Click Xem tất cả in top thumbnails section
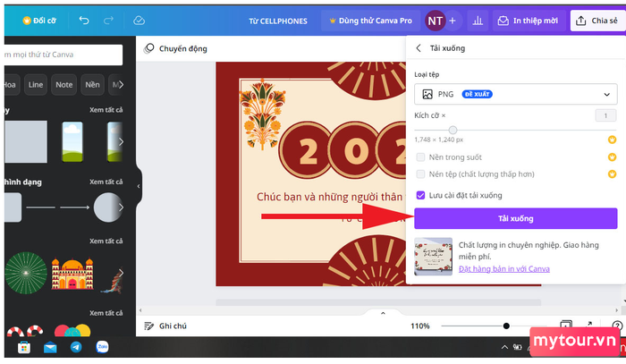 [106, 110]
